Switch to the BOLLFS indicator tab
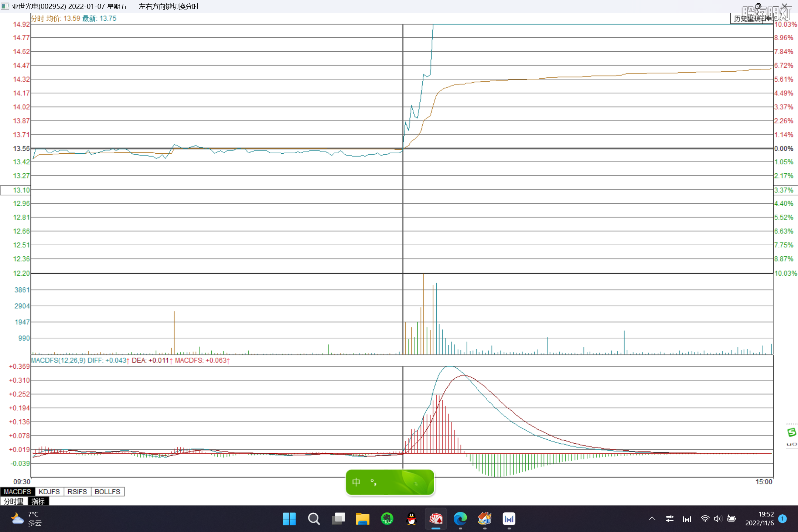 click(x=108, y=491)
